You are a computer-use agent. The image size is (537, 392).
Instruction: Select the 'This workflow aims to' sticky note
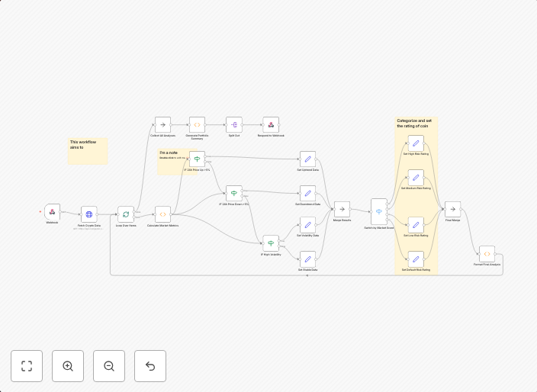[x=88, y=152]
